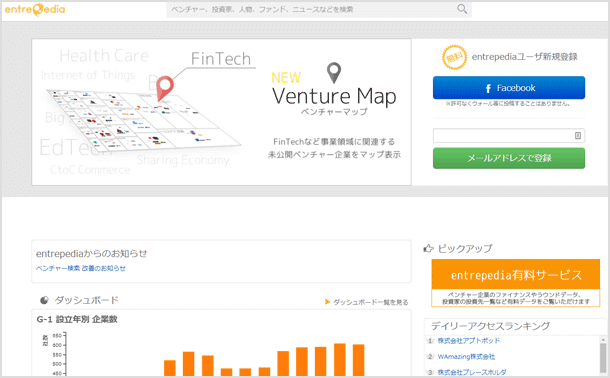Open ベンチャー検索 改善のお知らせ link
The width and height of the screenshot is (610, 378).
(x=81, y=268)
